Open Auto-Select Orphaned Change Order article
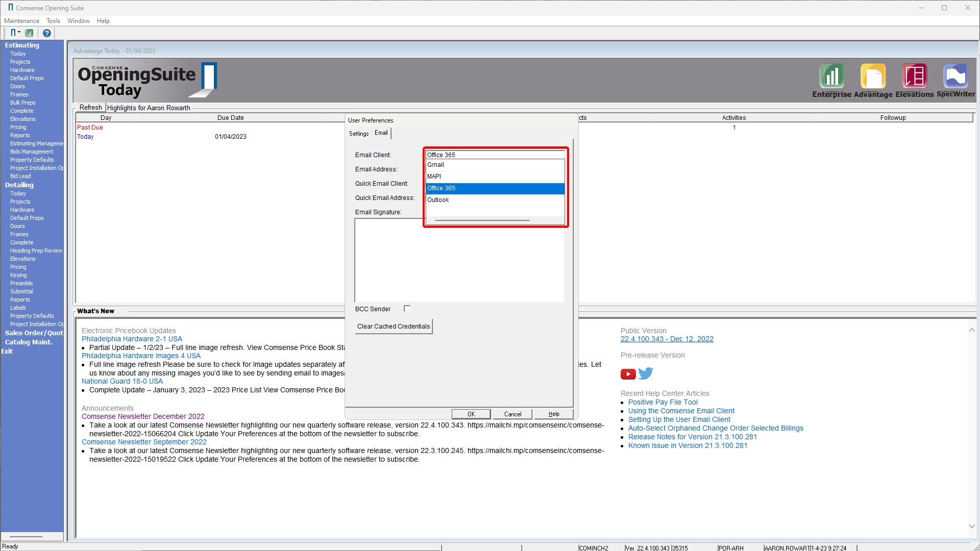 pyautogui.click(x=716, y=428)
